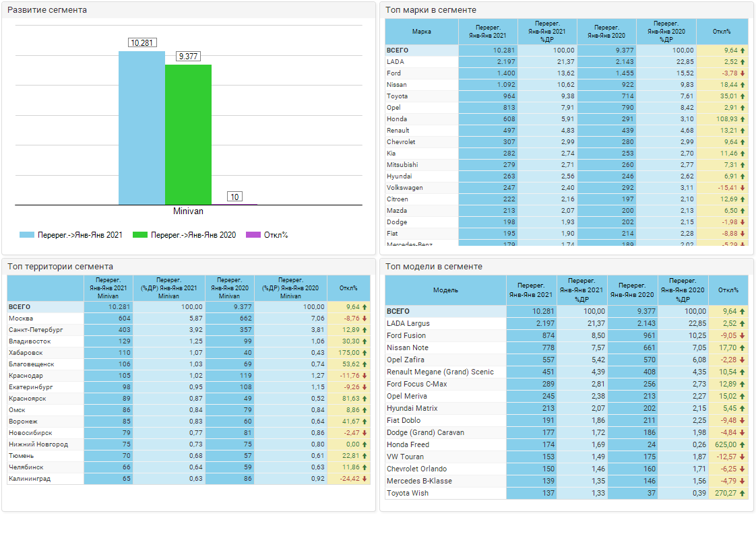The image size is (756, 534).
Task: Select the green 9.377 bar in the chart
Action: point(188,135)
